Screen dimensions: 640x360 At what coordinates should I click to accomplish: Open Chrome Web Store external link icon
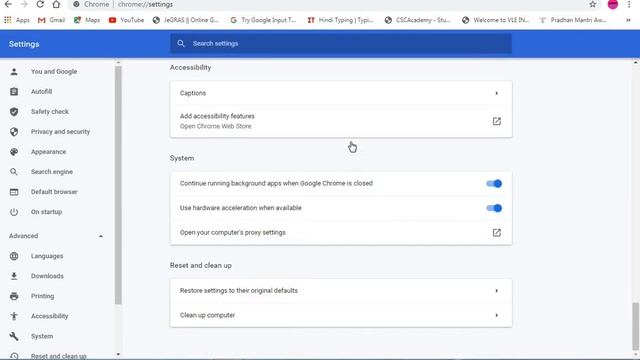click(x=497, y=121)
